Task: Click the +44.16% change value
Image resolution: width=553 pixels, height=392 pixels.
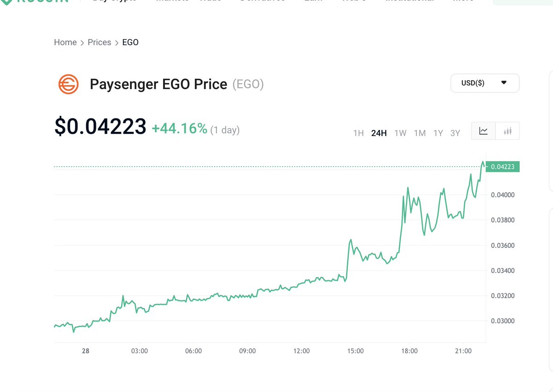Action: (180, 129)
